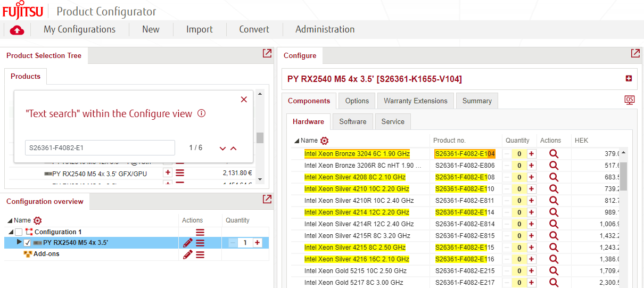Edit the PY RX2540 M5 4x 3.5' configuration item
This screenshot has width=644, height=288.
pyautogui.click(x=187, y=243)
